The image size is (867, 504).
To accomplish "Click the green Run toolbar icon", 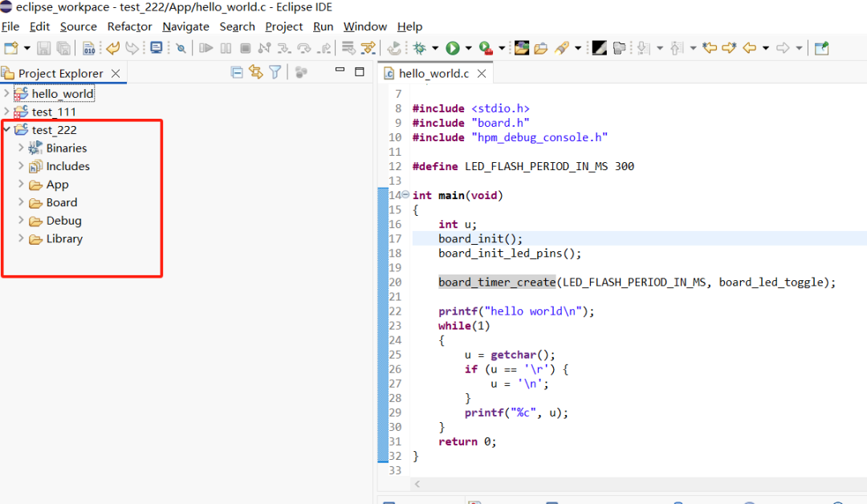I will coord(452,49).
